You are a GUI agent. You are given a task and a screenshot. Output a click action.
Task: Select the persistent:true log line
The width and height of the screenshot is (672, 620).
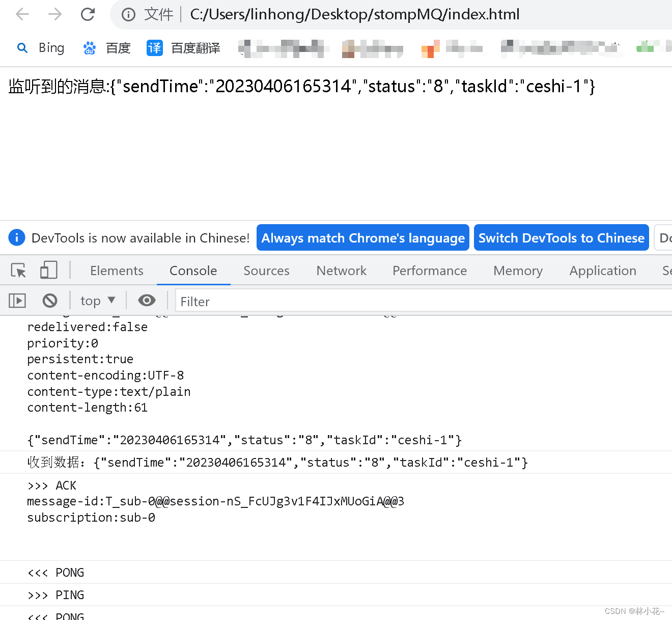pyautogui.click(x=80, y=359)
